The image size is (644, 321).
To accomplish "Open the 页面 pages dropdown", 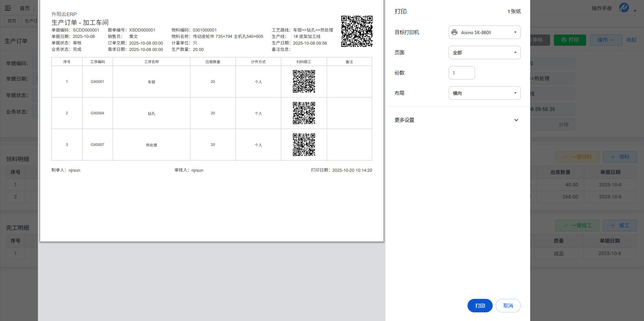I will (484, 52).
